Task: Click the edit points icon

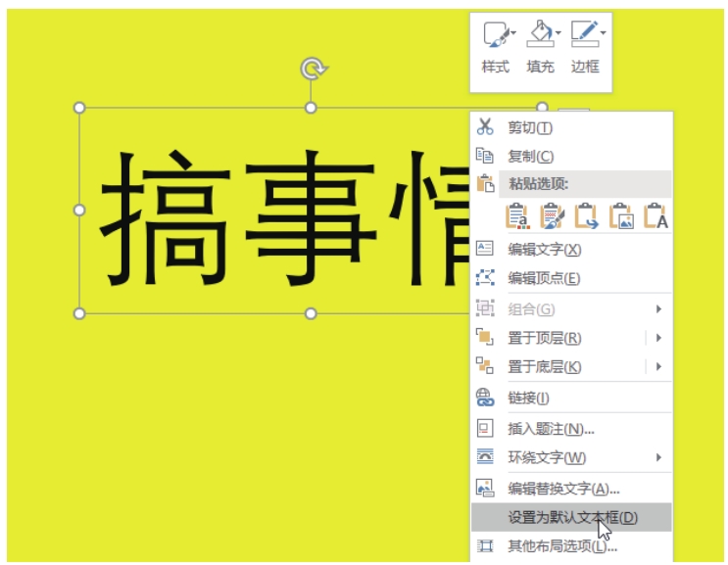Action: [x=485, y=277]
